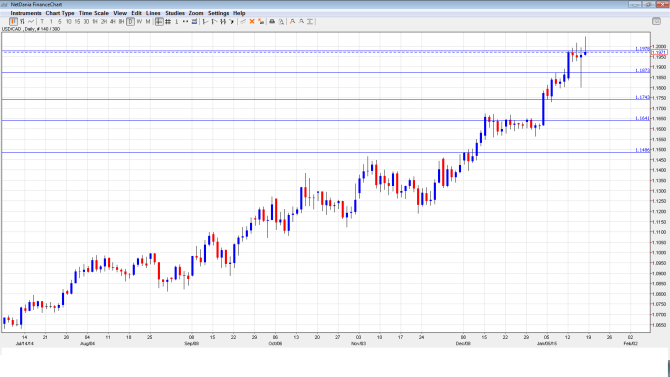Click the icon right of orange X
Image resolution: width=670 pixels, height=377 pixels.
pos(261,21)
